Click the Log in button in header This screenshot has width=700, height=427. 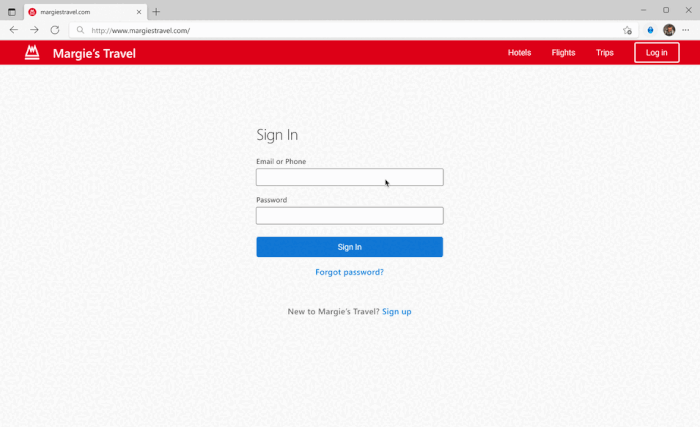click(657, 53)
